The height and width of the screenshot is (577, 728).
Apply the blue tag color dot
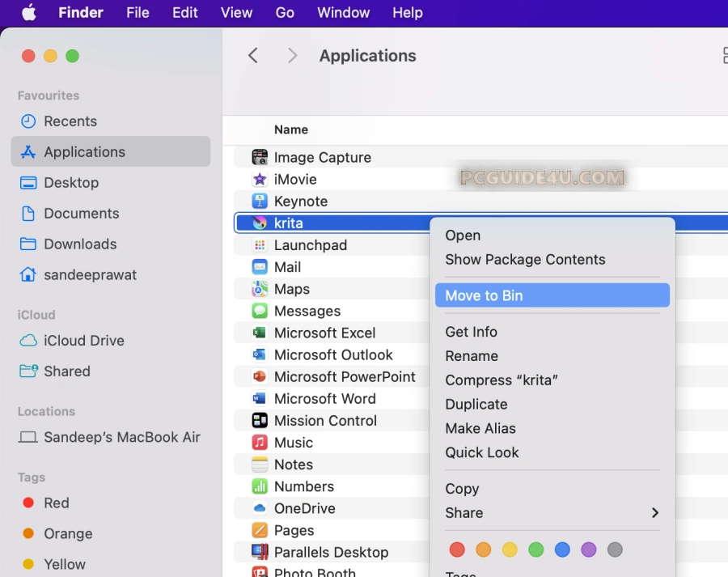click(x=562, y=550)
